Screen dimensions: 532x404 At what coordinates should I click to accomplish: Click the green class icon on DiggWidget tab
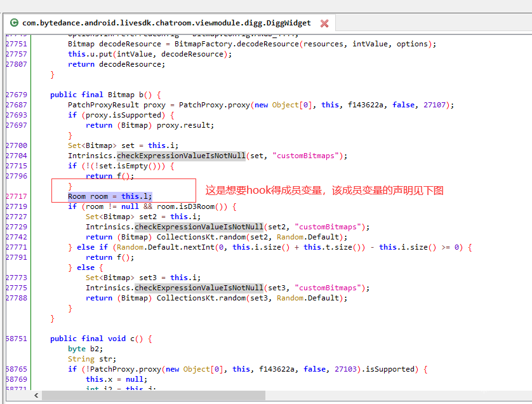coord(14,23)
